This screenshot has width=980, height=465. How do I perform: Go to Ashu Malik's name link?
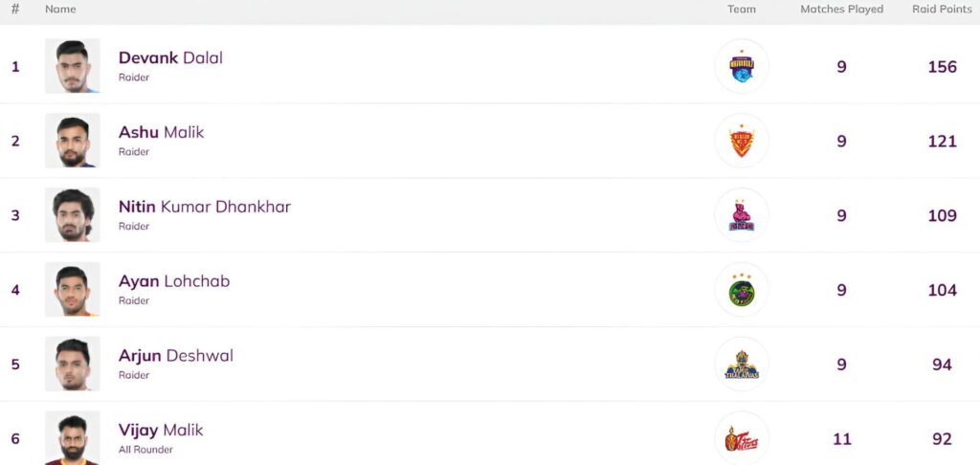[x=161, y=132]
